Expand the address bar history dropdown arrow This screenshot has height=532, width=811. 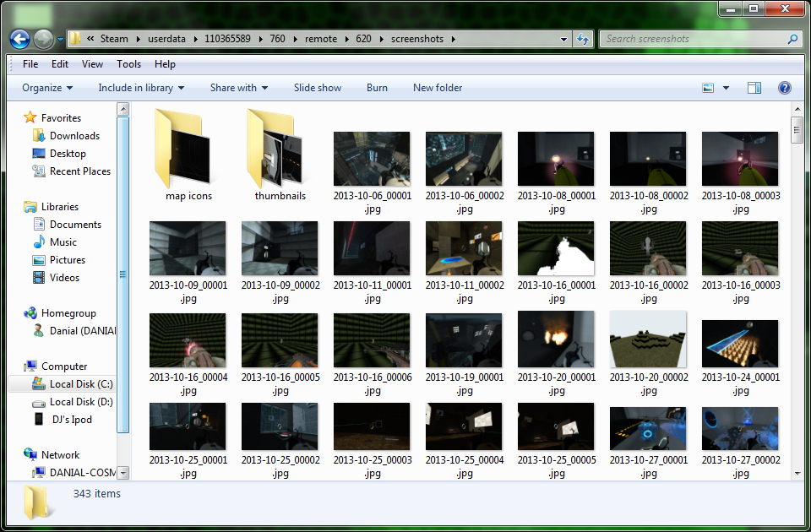pos(563,39)
